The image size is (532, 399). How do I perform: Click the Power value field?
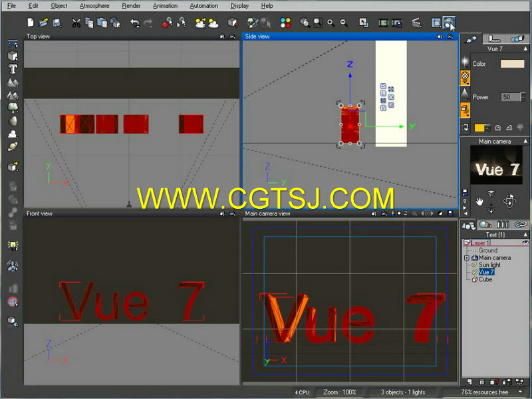point(511,97)
